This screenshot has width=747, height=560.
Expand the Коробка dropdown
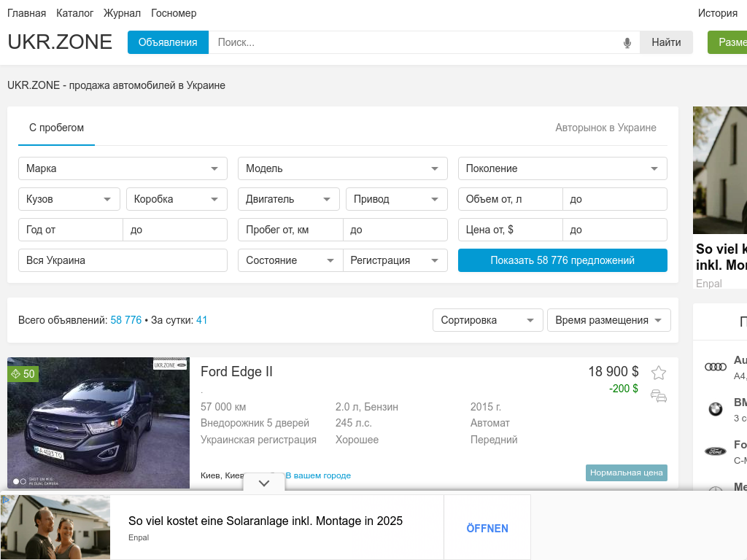(x=177, y=199)
